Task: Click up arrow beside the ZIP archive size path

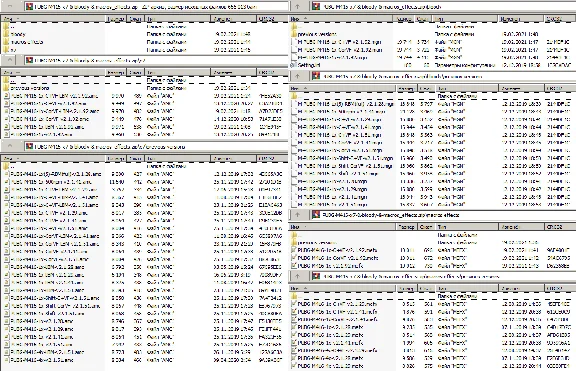Action: click(10, 6)
